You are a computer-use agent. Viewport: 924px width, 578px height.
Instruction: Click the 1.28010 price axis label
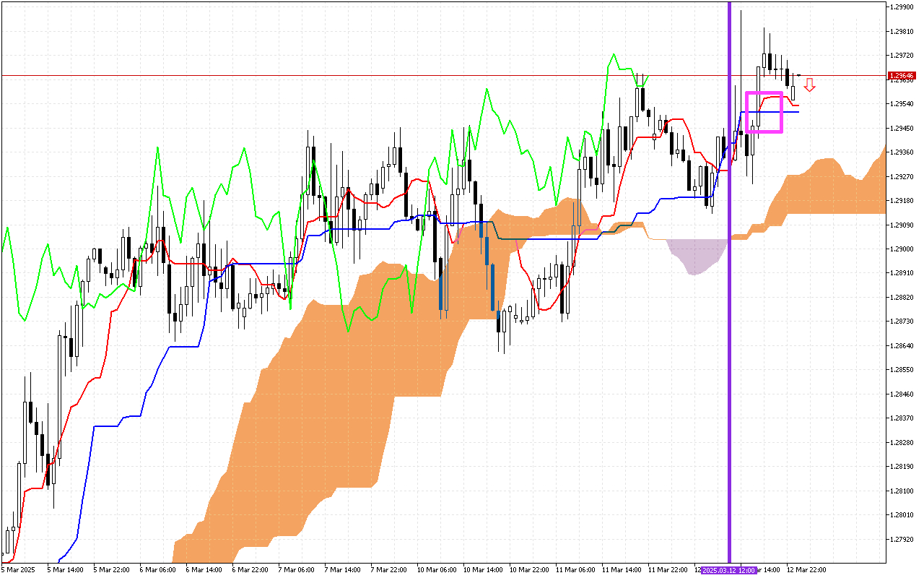902,514
